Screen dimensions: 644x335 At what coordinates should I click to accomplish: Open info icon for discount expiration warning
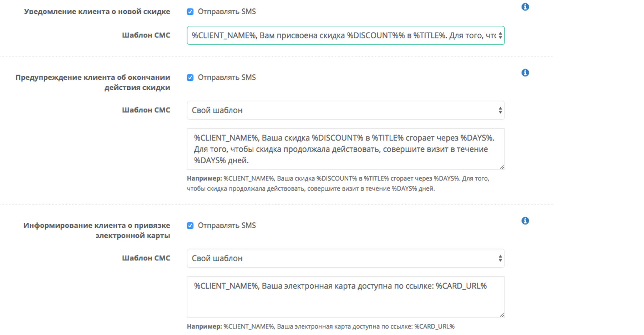pyautogui.click(x=525, y=73)
